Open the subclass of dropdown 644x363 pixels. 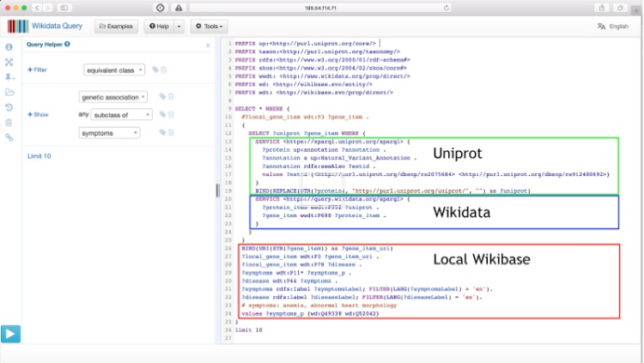point(122,115)
